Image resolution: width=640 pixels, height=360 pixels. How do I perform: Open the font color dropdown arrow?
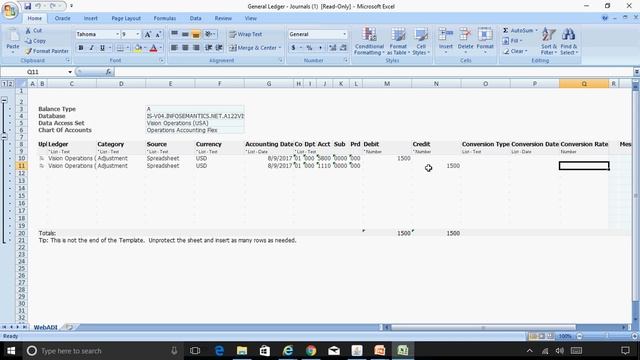click(161, 48)
